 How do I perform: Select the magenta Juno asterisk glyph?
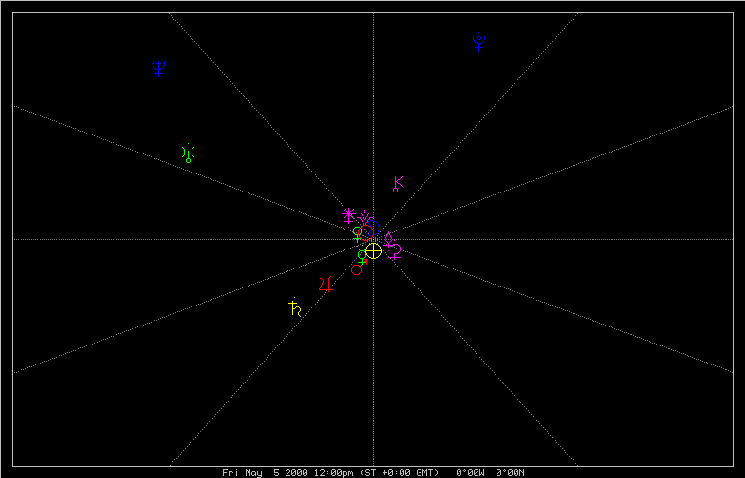pos(349,216)
